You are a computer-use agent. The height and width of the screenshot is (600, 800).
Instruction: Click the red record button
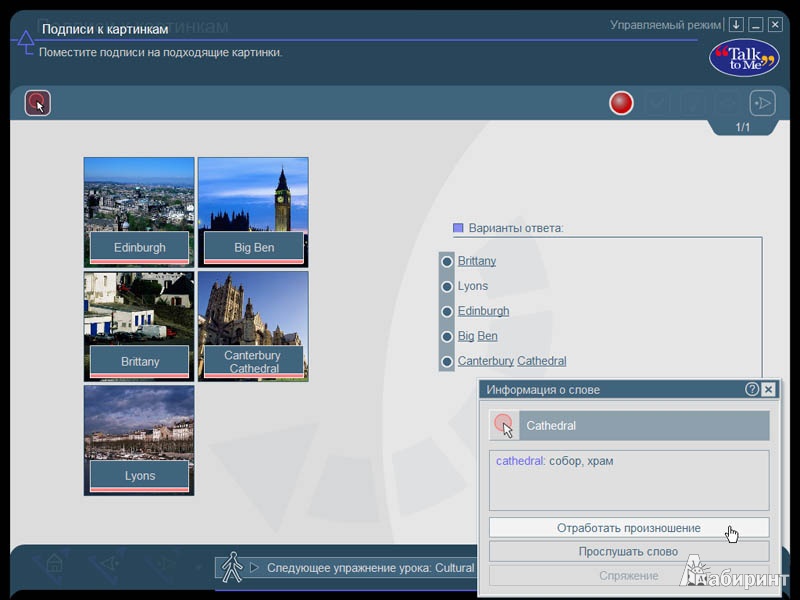(x=621, y=103)
